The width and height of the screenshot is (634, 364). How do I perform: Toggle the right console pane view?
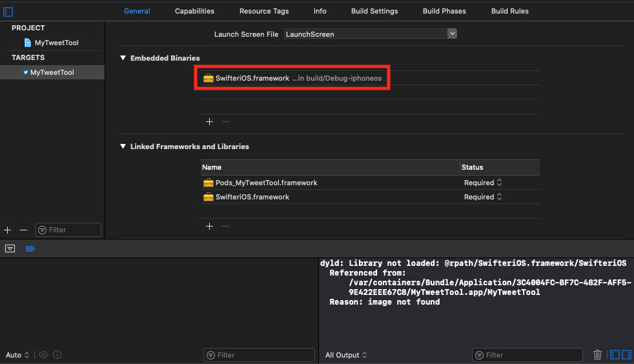point(626,355)
